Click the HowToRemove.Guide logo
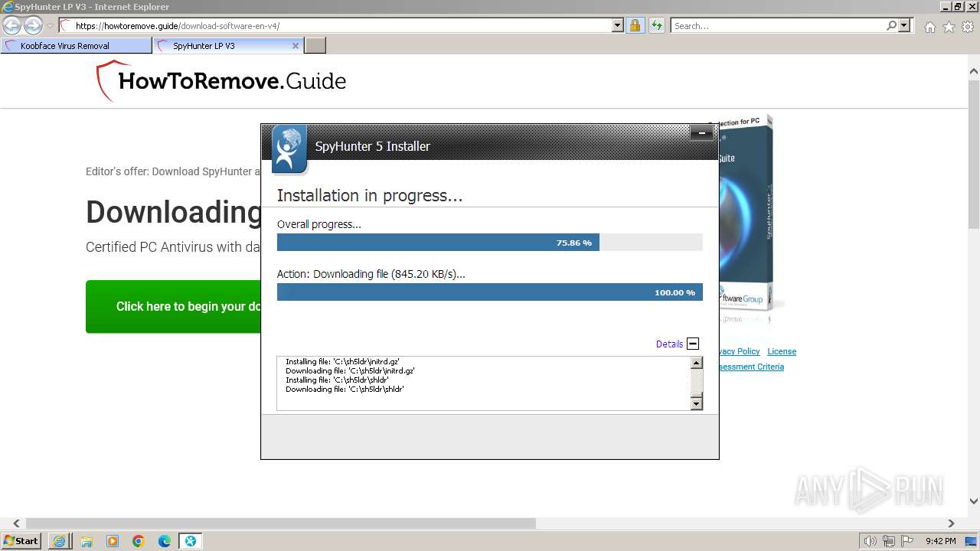The width and height of the screenshot is (980, 551). tap(220, 81)
